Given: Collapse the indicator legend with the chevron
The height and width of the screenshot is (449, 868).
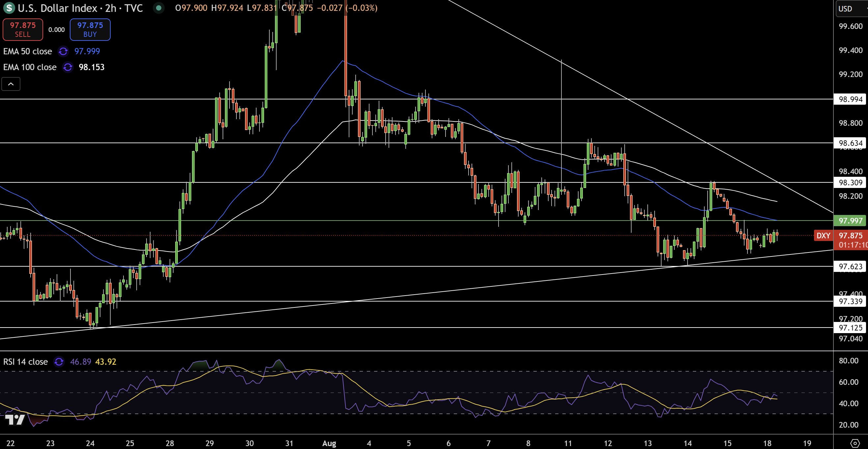Looking at the screenshot, I should coord(11,84).
